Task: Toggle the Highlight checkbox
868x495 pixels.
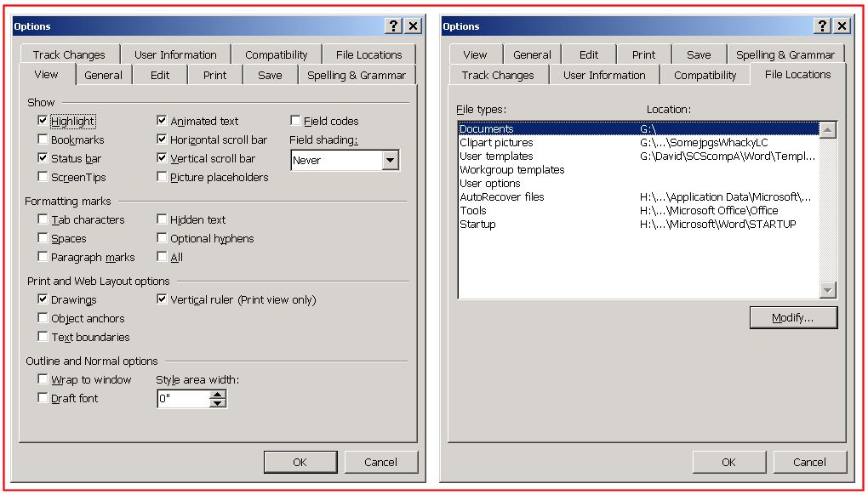Action: tap(43, 122)
